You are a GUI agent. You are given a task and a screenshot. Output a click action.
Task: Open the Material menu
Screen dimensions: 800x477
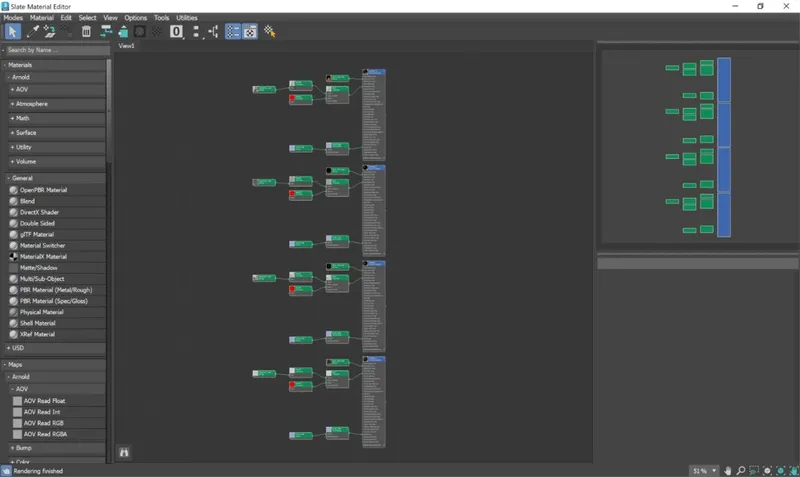[x=41, y=17]
